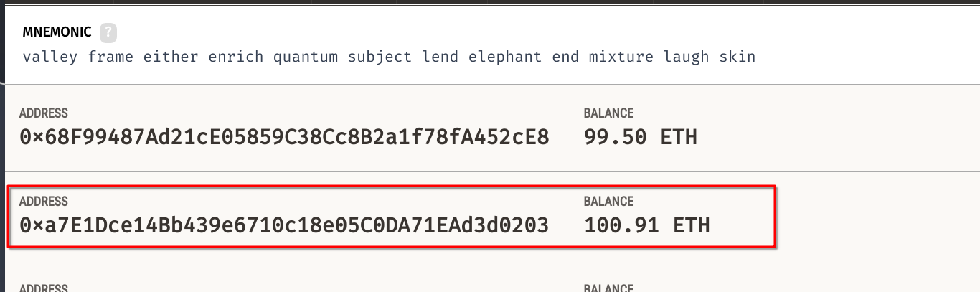Click the 99.50 ETH balance value
980x292 pixels.
pos(640,136)
